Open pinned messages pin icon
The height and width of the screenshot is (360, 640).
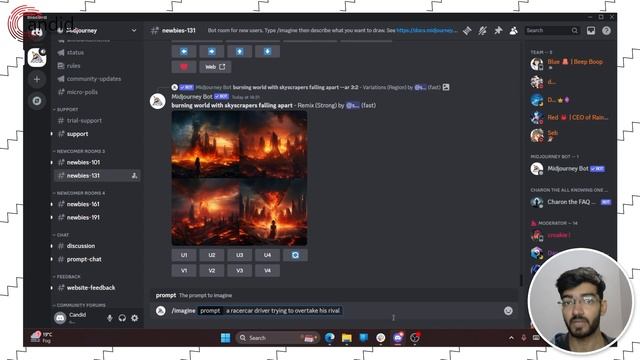tap(498, 31)
